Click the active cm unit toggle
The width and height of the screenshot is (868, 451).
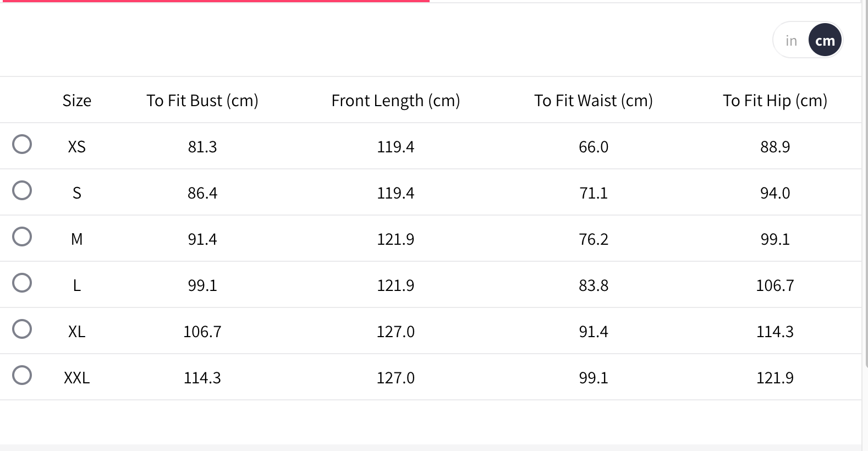pyautogui.click(x=825, y=41)
